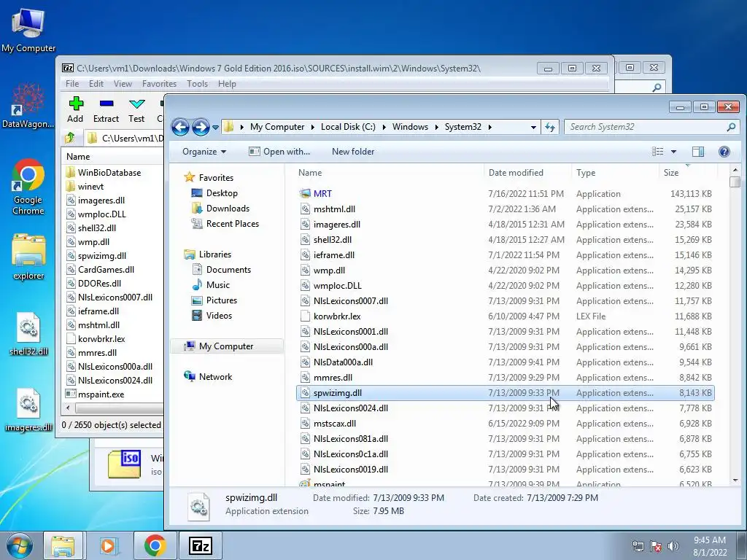Viewport: 747px width, 560px height.
Task: Expand arrow after System32 in breadcrumb
Action: tap(489, 127)
